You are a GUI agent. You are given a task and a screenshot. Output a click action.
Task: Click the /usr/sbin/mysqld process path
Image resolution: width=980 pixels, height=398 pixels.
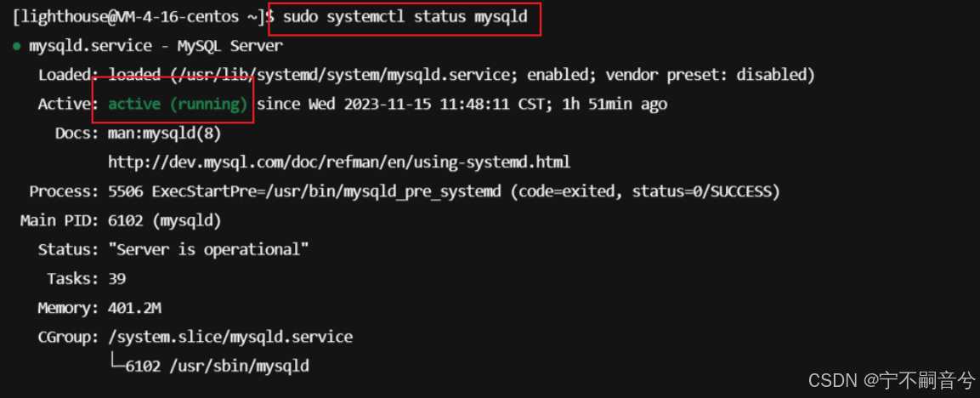[239, 366]
